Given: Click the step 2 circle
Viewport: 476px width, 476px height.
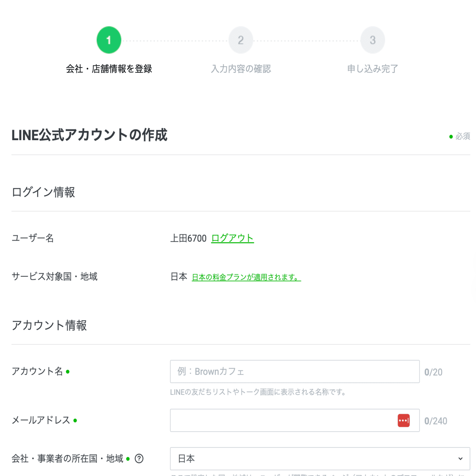Looking at the screenshot, I should (x=241, y=39).
